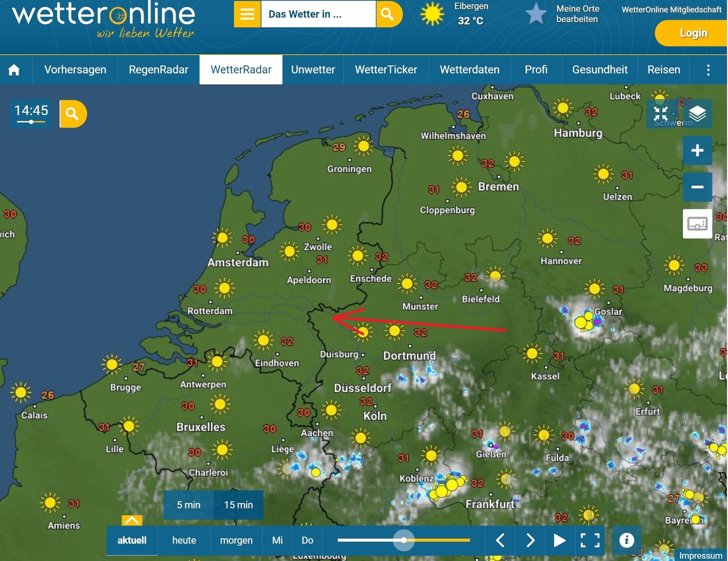Zoom out with the minus button
The image size is (728, 561).
point(697,187)
